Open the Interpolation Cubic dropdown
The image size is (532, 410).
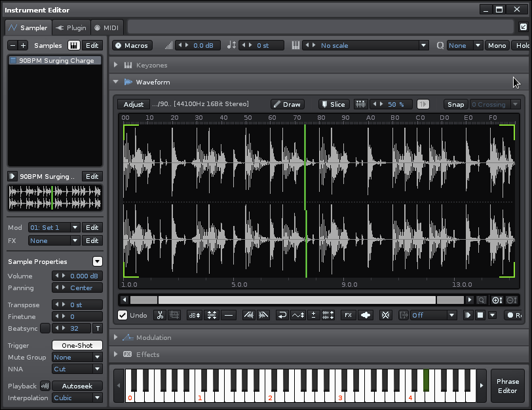(77, 398)
